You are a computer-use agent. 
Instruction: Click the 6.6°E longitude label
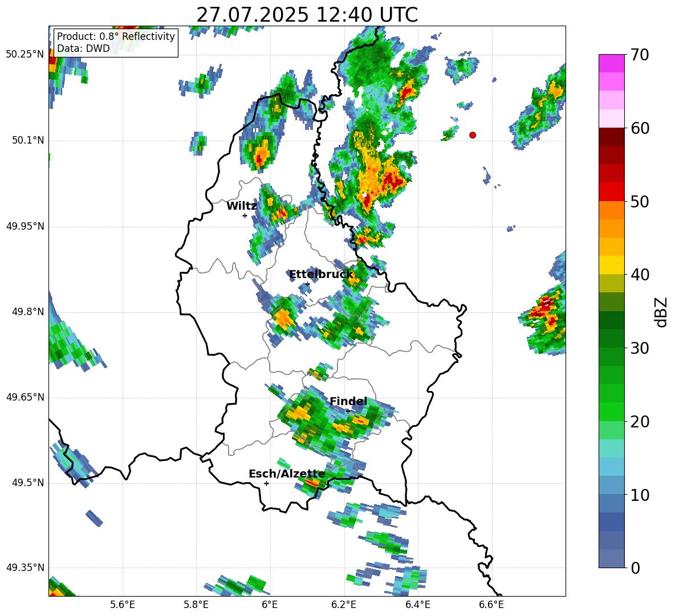point(491,605)
